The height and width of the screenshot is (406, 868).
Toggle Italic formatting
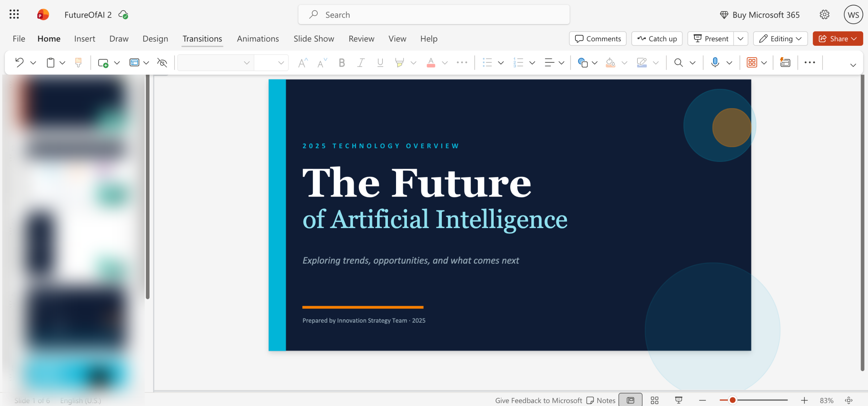pos(361,62)
